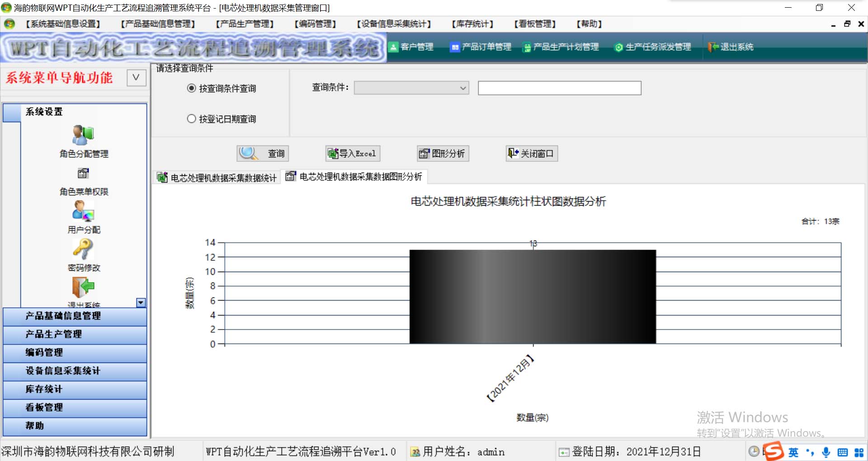Select the 按登记日期查询 radio button
The height and width of the screenshot is (461, 868).
tap(192, 119)
